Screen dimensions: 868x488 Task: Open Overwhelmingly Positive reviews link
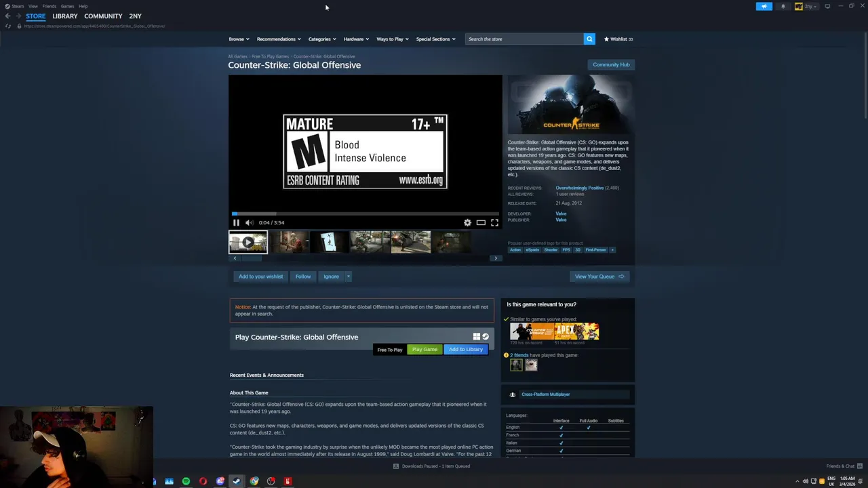pos(579,188)
